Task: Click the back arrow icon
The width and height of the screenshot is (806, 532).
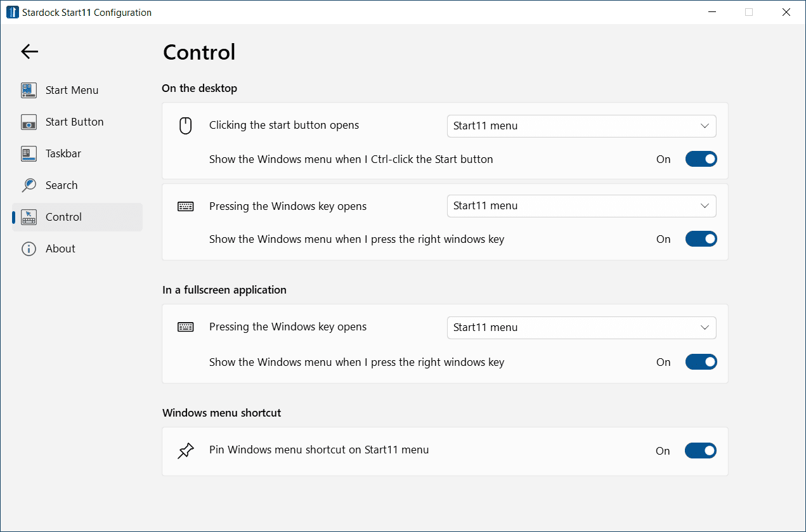Action: tap(30, 52)
